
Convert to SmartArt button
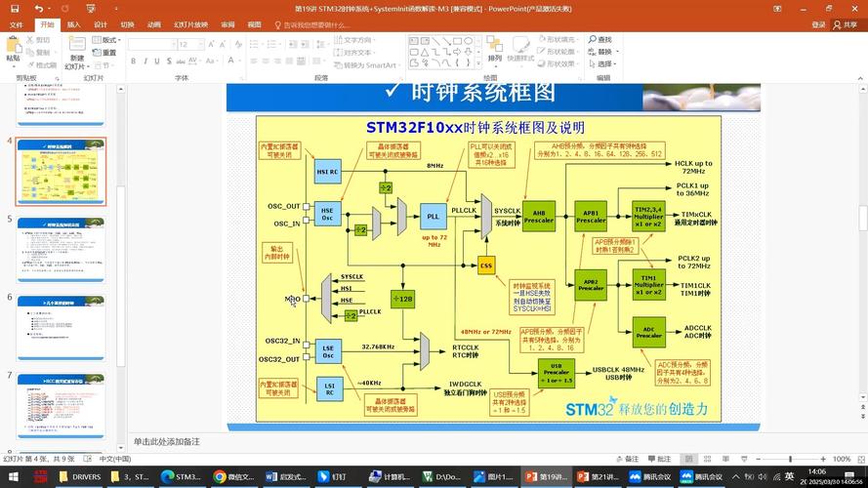pyautogui.click(x=366, y=65)
